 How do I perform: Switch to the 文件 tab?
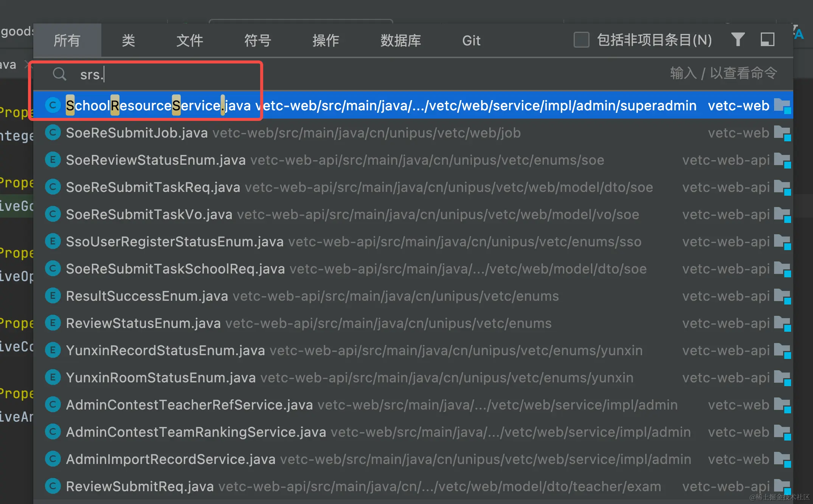coord(189,40)
